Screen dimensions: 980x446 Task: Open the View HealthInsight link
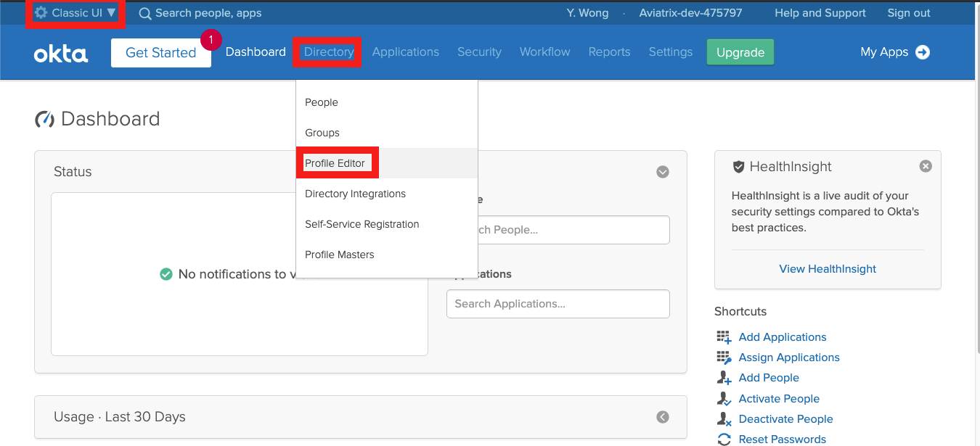click(828, 269)
